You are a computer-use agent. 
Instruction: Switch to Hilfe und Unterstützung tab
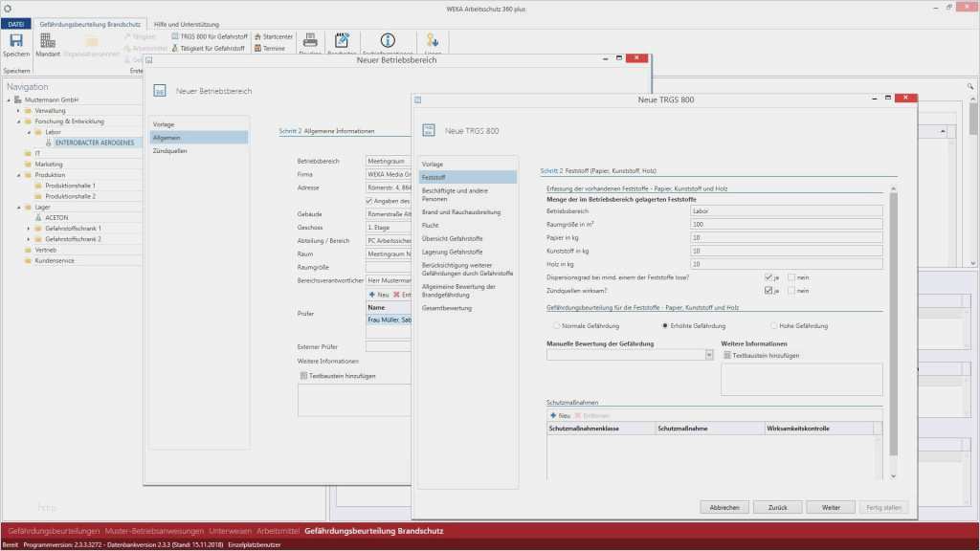click(186, 22)
